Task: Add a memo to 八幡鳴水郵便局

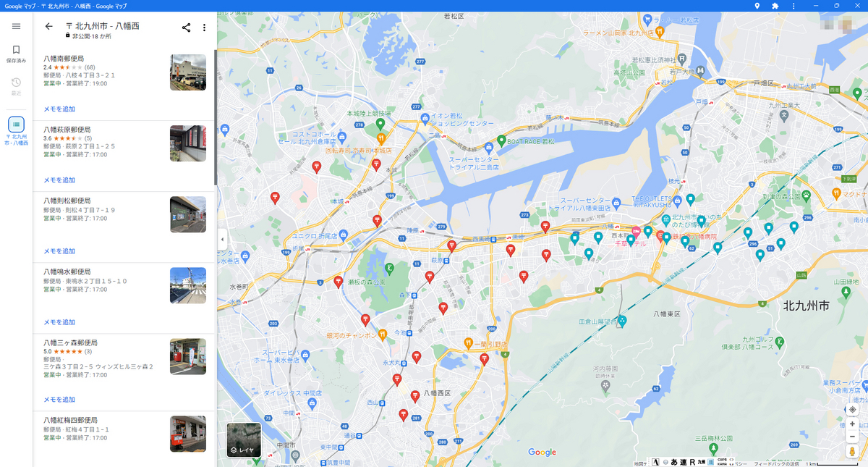Action: pos(59,322)
